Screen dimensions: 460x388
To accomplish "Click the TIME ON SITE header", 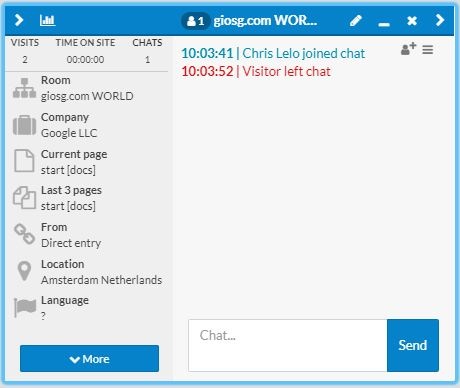I will (85, 43).
